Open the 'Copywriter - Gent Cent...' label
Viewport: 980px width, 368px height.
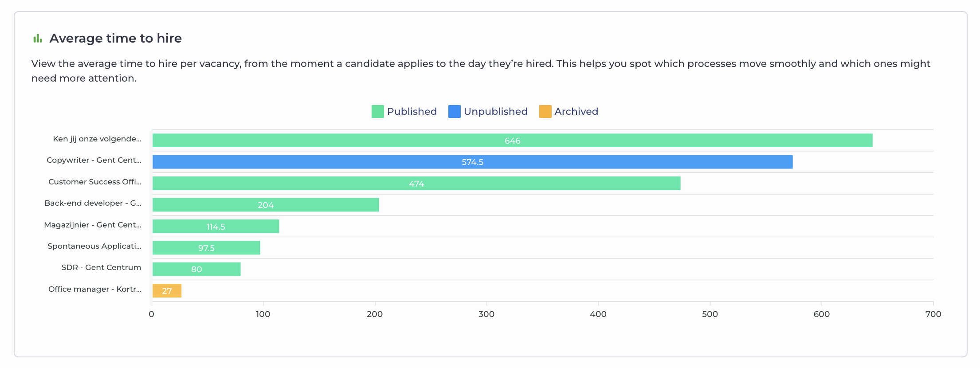tap(94, 160)
